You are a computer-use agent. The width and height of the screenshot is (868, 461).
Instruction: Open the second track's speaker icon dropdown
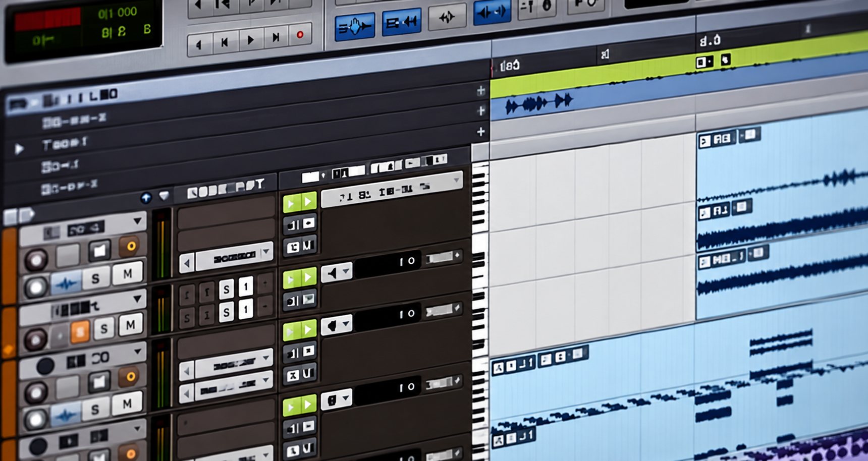coord(337,273)
